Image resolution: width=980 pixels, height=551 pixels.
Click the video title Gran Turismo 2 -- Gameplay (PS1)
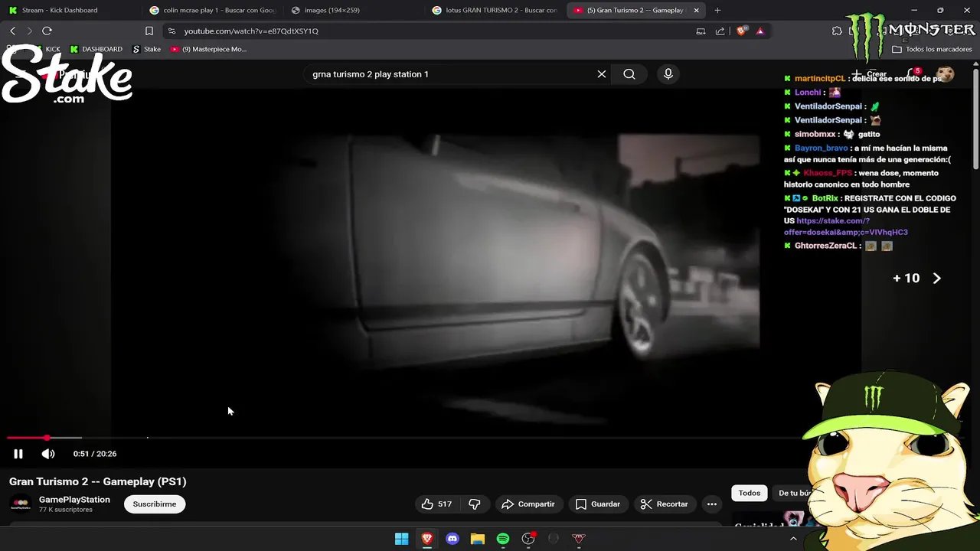pos(98,481)
